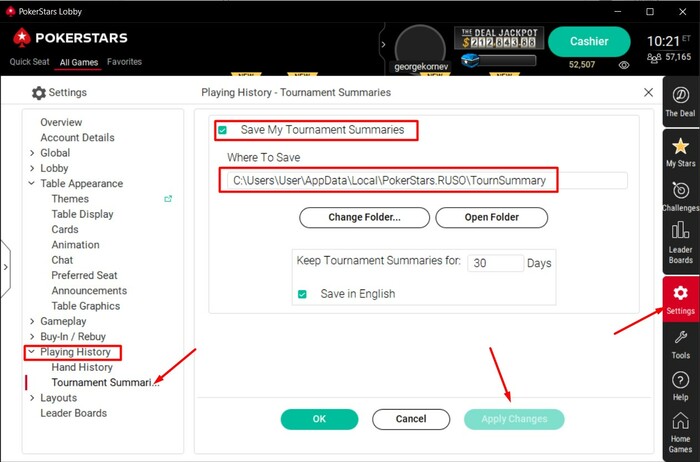Viewport: 700px width, 462px height.
Task: Expand the Global settings section
Action: pyautogui.click(x=32, y=153)
